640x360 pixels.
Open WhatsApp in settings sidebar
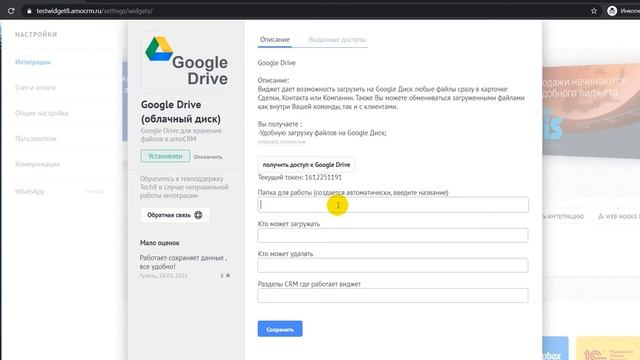29,191
